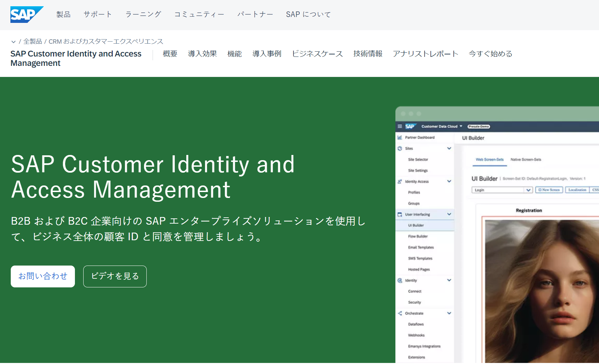Click the small SAP logo in preview
This screenshot has height=364, width=599.
tap(410, 127)
